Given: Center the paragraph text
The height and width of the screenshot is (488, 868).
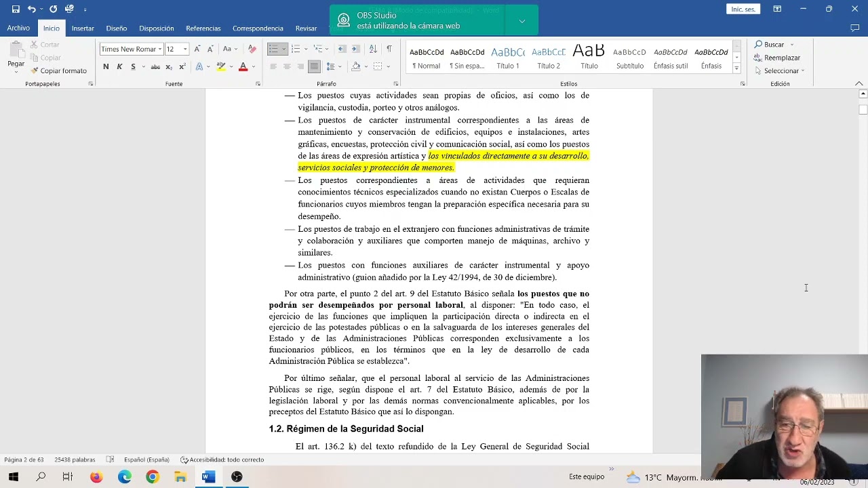Looking at the screenshot, I should (287, 66).
